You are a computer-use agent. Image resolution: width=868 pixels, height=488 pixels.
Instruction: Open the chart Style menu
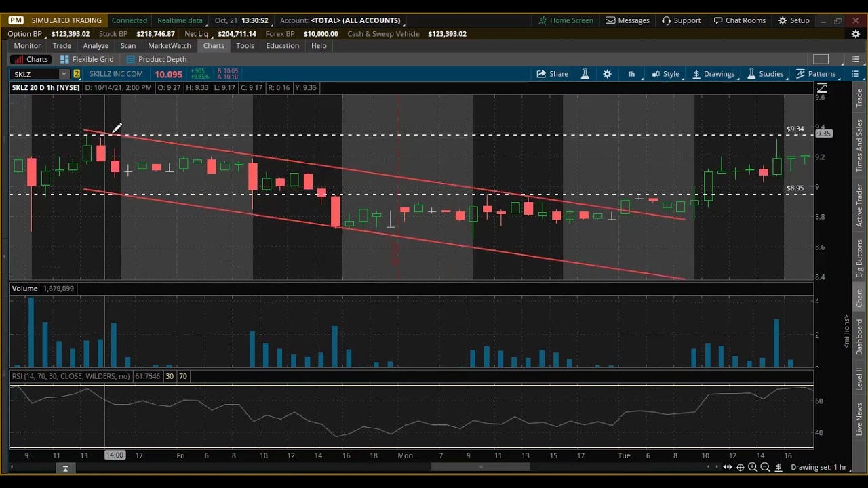pyautogui.click(x=665, y=74)
